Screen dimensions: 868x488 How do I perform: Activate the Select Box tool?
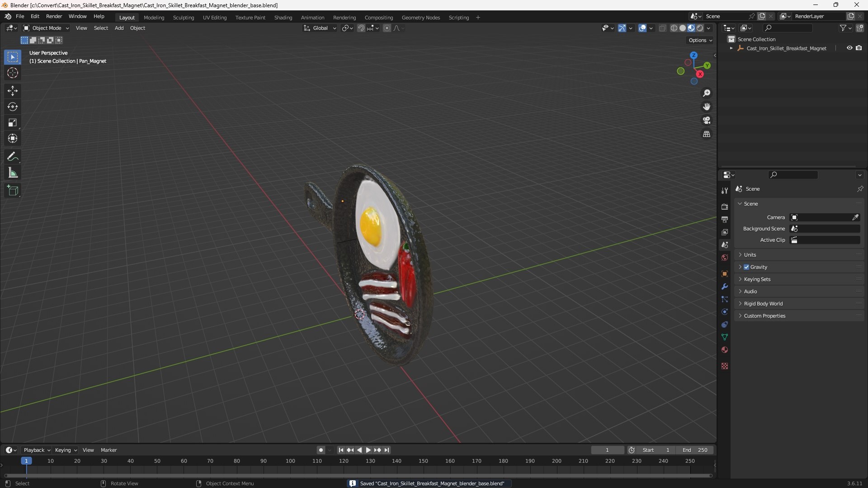point(13,57)
